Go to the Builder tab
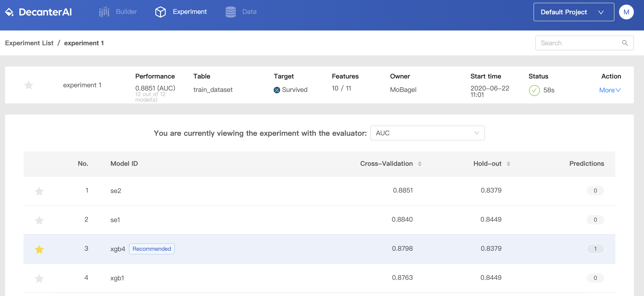This screenshot has height=296, width=644. pyautogui.click(x=126, y=12)
